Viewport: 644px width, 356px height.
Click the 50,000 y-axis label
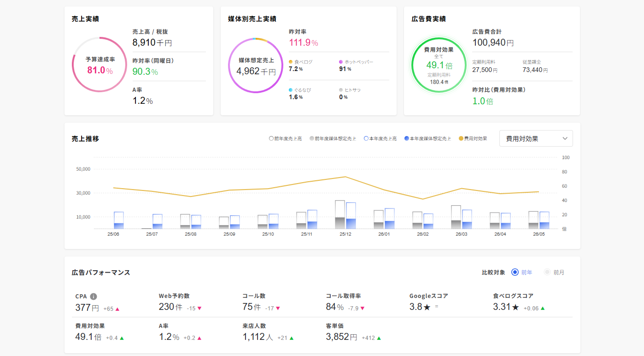coord(83,169)
